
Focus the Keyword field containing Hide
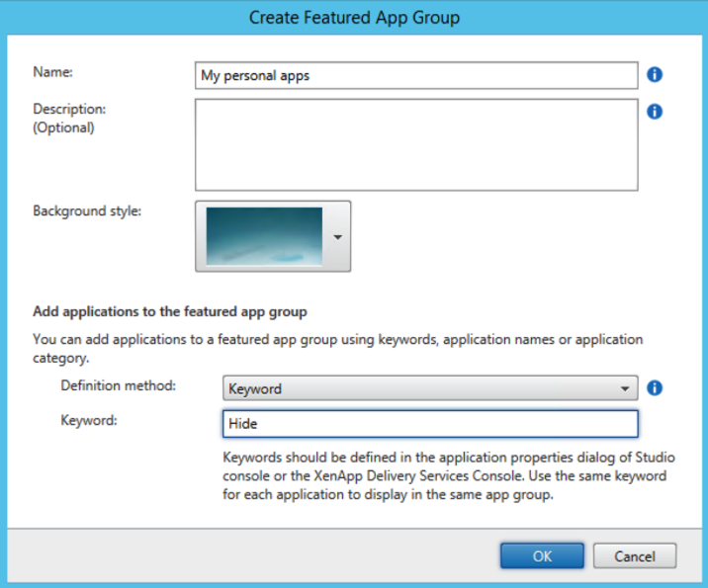pyautogui.click(x=430, y=424)
